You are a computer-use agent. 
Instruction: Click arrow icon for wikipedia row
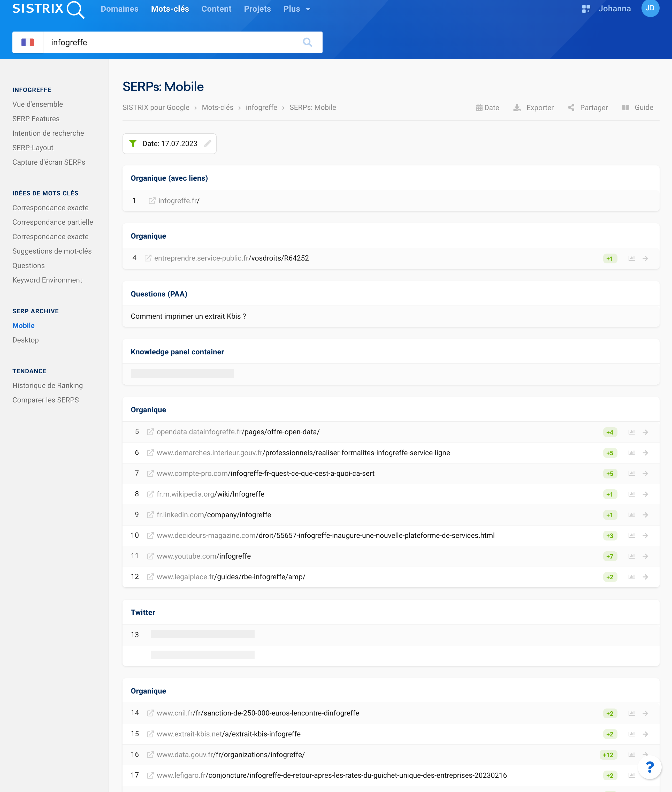point(645,494)
